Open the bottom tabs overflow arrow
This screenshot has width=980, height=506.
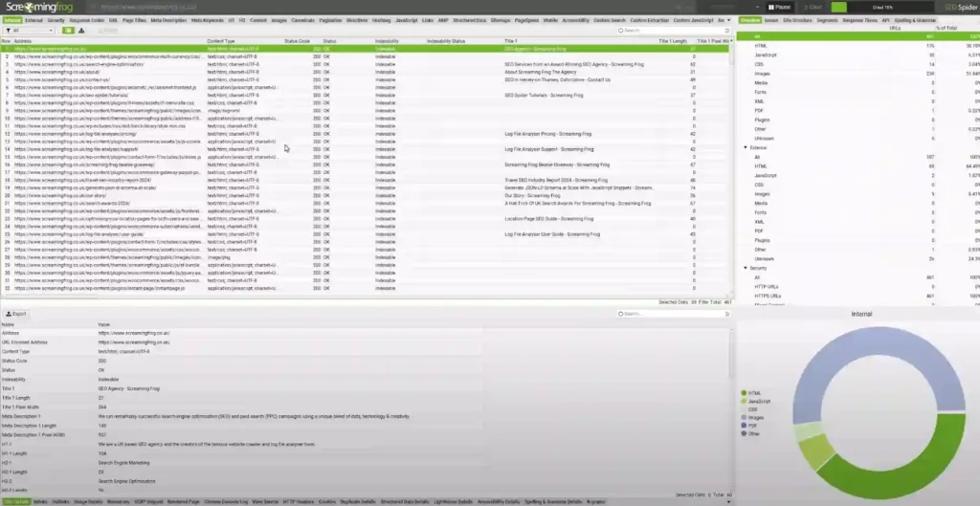coord(728,501)
